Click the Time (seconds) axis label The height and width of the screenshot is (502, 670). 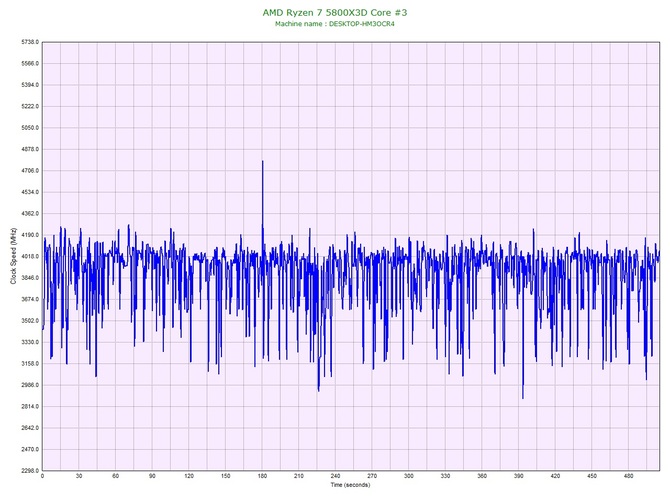click(350, 484)
